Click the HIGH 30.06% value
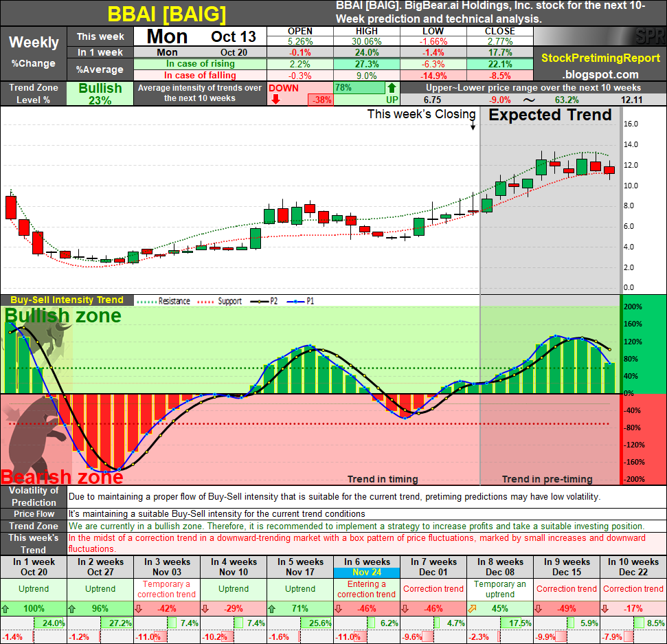 pos(367,41)
